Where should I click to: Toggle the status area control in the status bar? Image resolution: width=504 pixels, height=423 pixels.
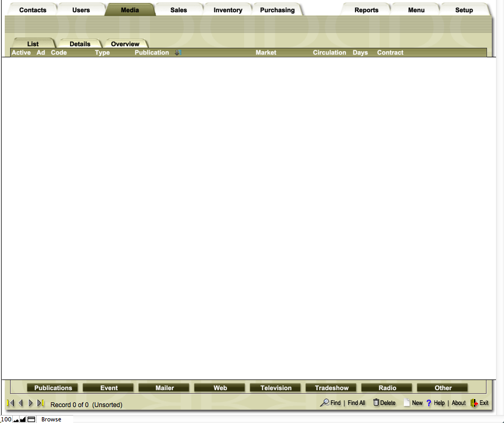(31, 419)
